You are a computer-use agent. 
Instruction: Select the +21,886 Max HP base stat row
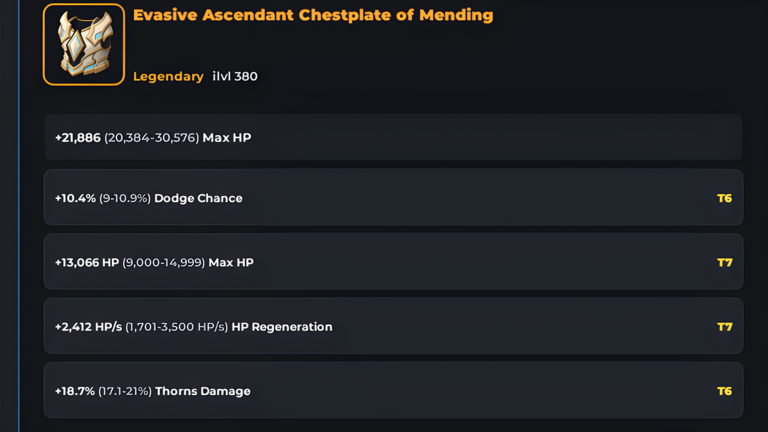393,138
